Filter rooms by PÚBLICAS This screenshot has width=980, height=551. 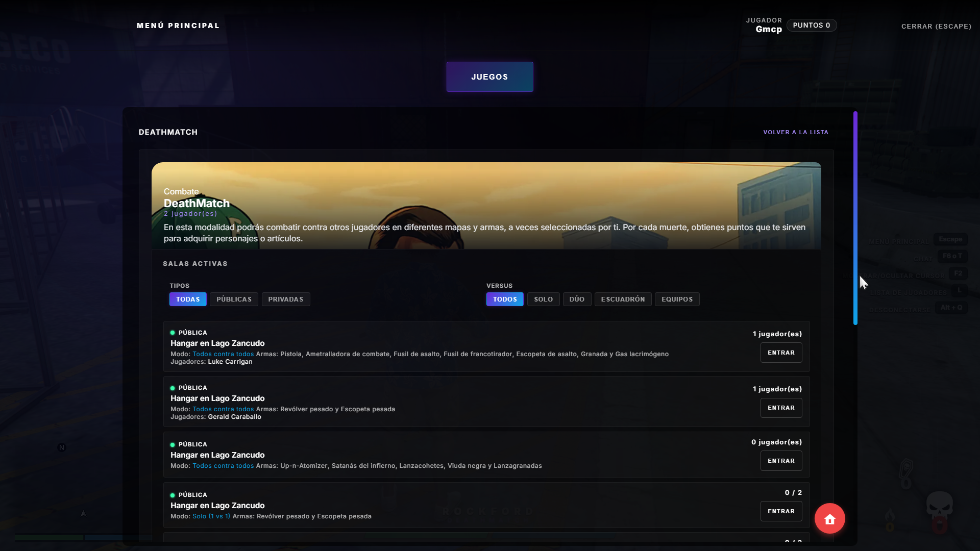pyautogui.click(x=234, y=299)
